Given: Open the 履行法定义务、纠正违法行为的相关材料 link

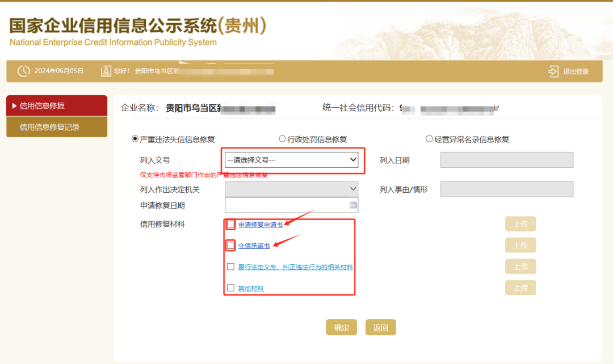Looking at the screenshot, I should (296, 266).
